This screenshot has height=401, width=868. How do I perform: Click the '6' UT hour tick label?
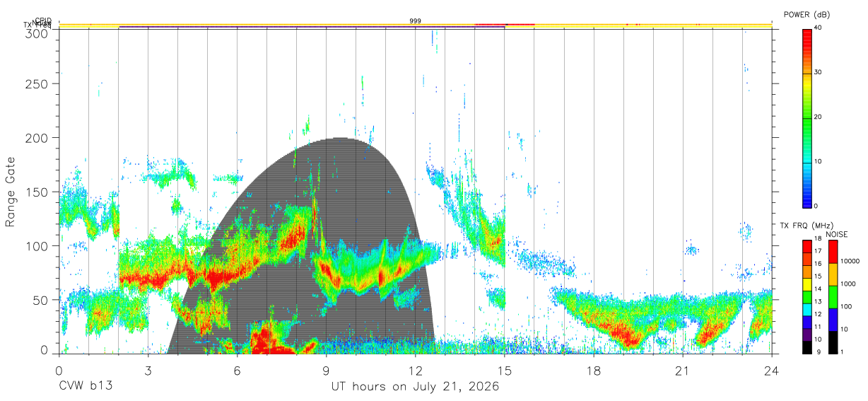tap(237, 370)
